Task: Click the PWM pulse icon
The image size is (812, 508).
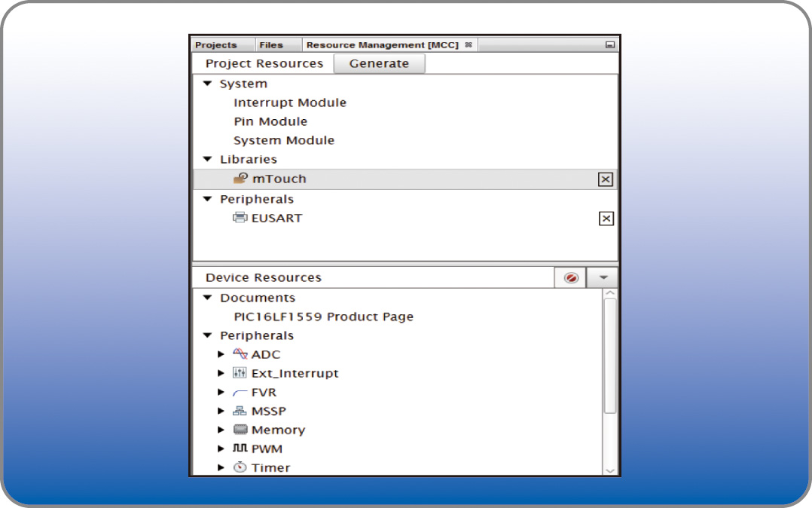Action: pyautogui.click(x=240, y=448)
